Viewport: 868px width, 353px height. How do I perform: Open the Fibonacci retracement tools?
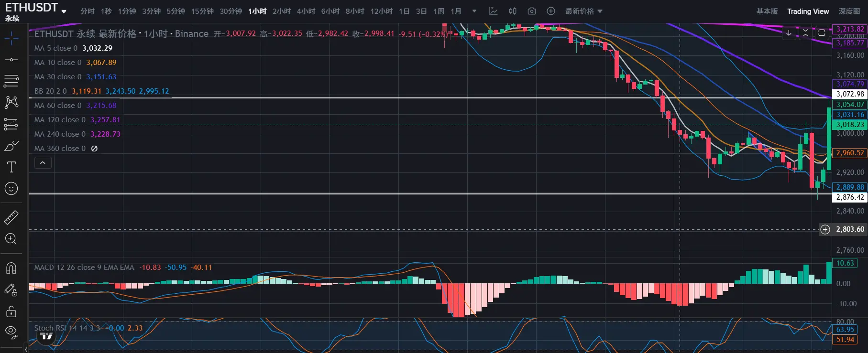coord(11,81)
